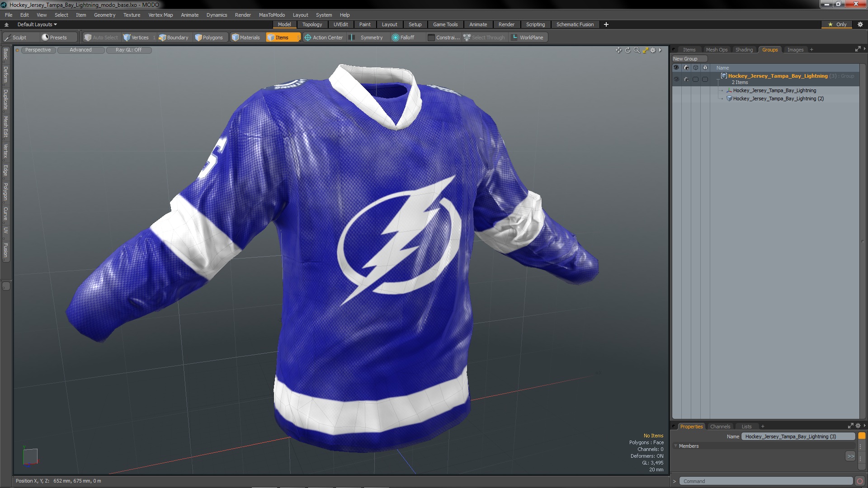The image size is (868, 488).
Task: Click the >> expand button in Properties
Action: click(x=850, y=456)
